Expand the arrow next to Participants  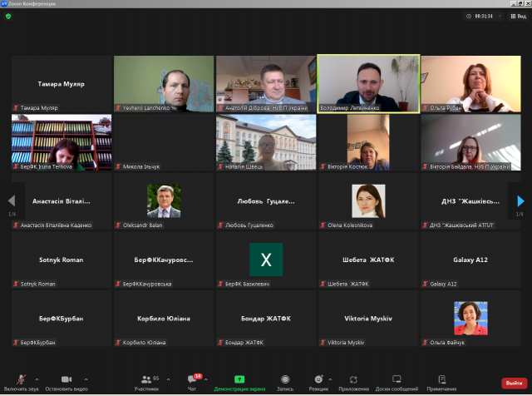(x=168, y=379)
